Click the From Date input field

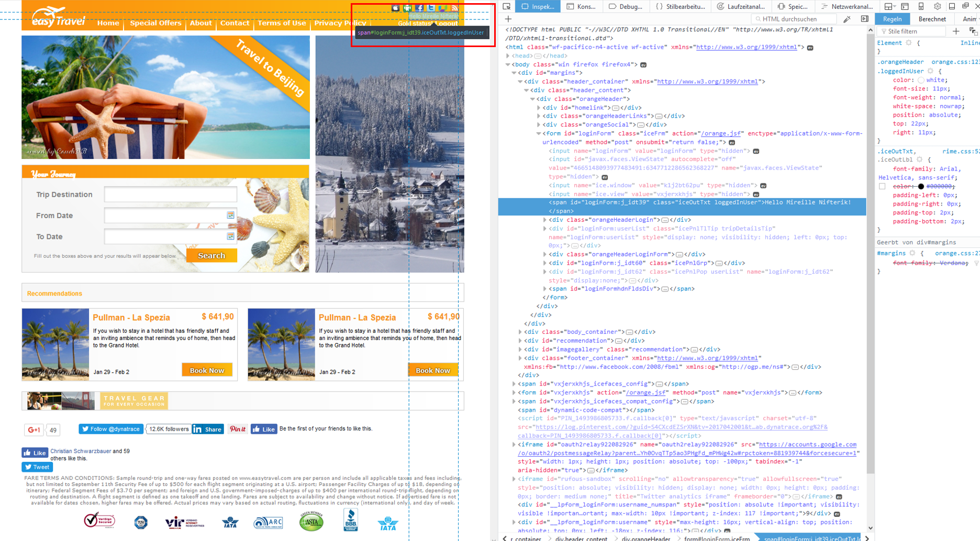[170, 215]
